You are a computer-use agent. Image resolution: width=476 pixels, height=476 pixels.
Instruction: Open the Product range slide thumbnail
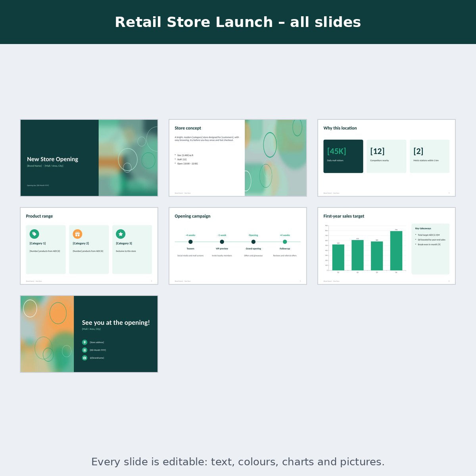(x=89, y=246)
